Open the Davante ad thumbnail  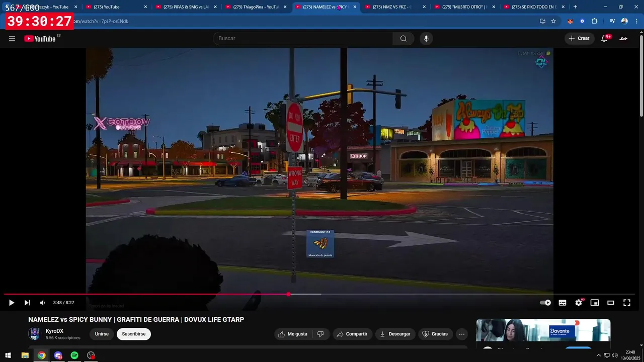(543, 330)
